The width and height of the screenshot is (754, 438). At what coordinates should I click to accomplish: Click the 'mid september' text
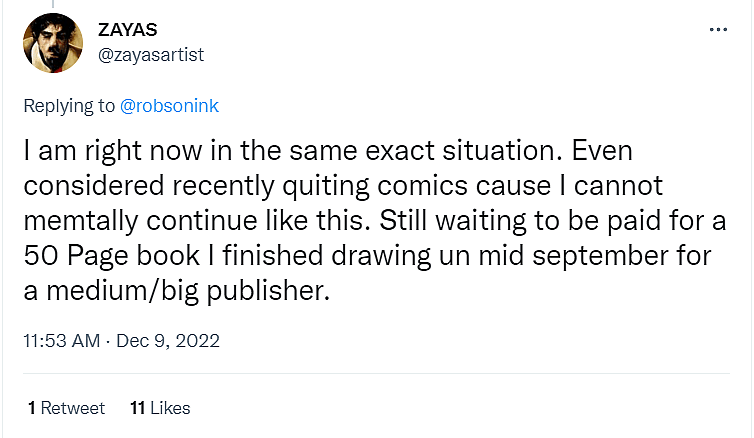click(x=570, y=256)
